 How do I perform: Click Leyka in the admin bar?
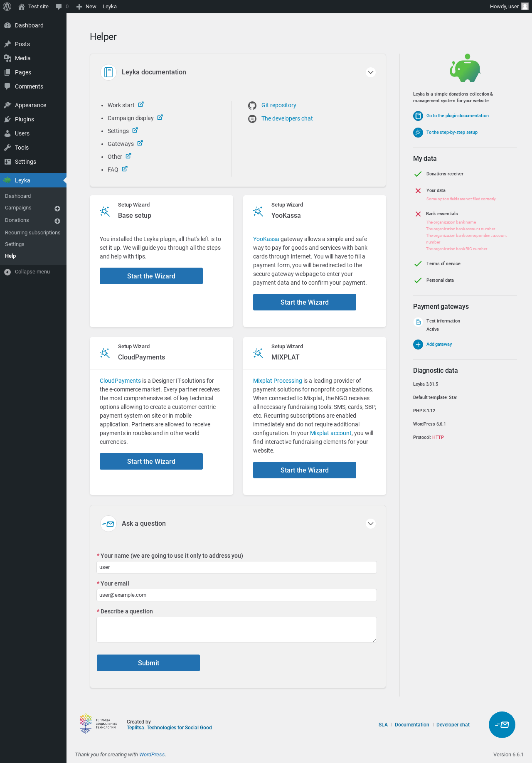pos(110,7)
